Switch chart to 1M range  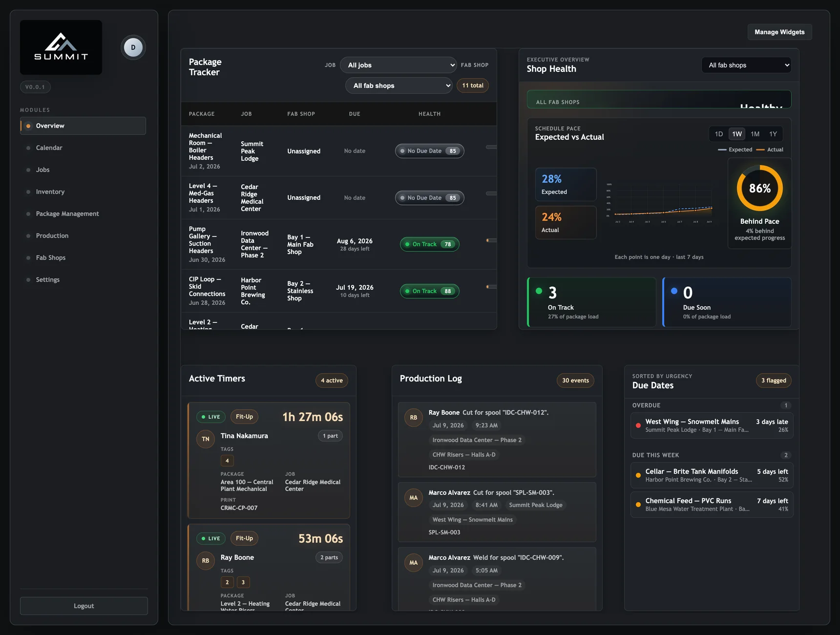(755, 134)
